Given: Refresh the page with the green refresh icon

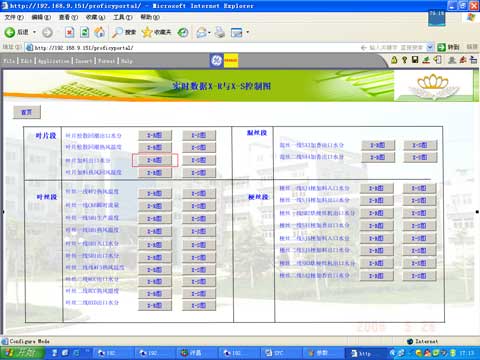Looking at the screenshot, I should coord(85,32).
